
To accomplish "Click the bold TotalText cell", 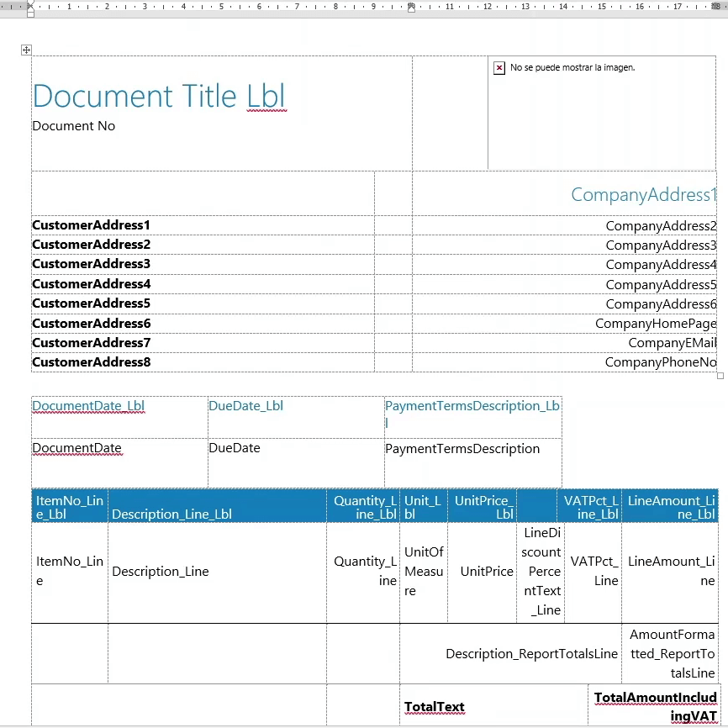I will [434, 707].
